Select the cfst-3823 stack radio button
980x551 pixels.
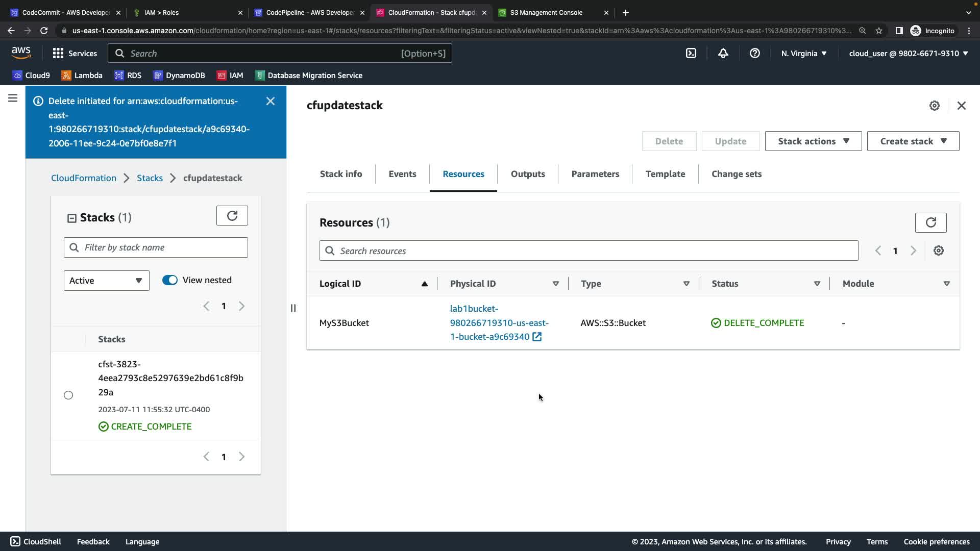[68, 395]
